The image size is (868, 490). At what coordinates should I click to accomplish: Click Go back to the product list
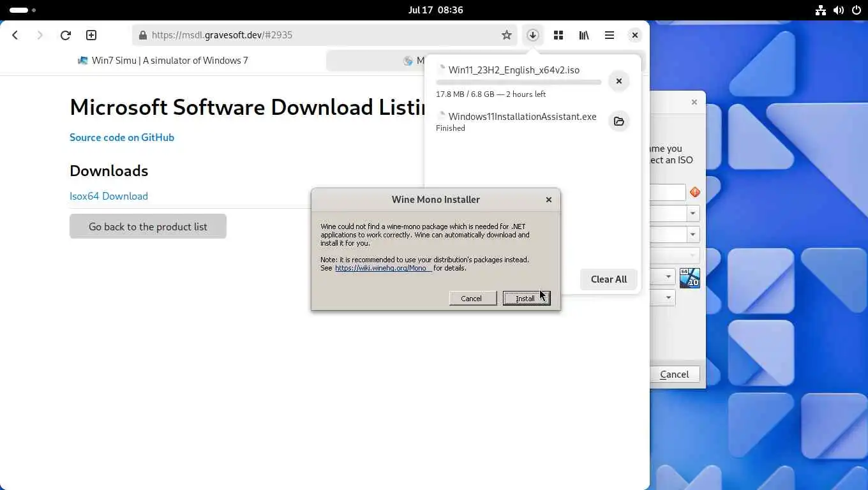pos(148,226)
